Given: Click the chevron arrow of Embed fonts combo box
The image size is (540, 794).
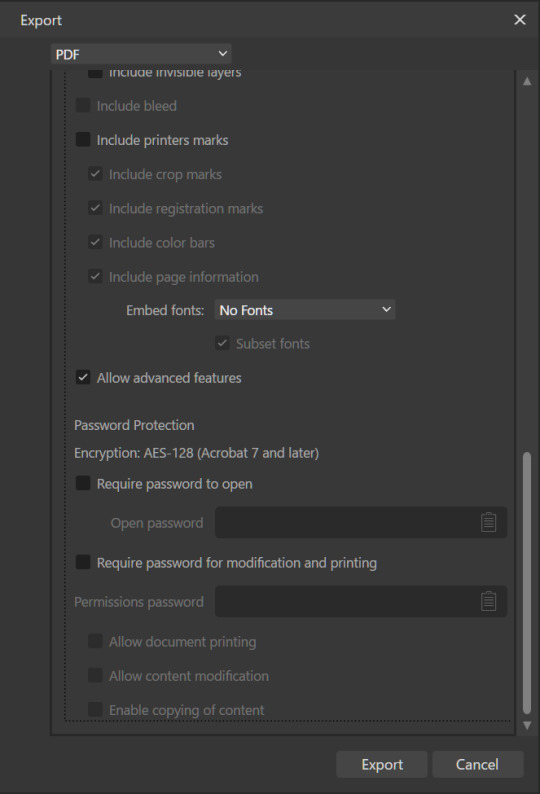Looking at the screenshot, I should [x=386, y=309].
